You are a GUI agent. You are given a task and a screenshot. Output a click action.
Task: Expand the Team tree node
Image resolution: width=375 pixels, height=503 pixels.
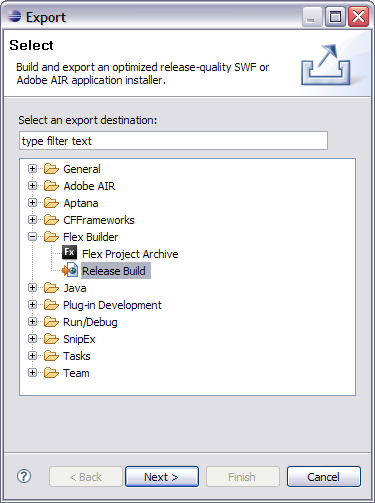tap(32, 372)
